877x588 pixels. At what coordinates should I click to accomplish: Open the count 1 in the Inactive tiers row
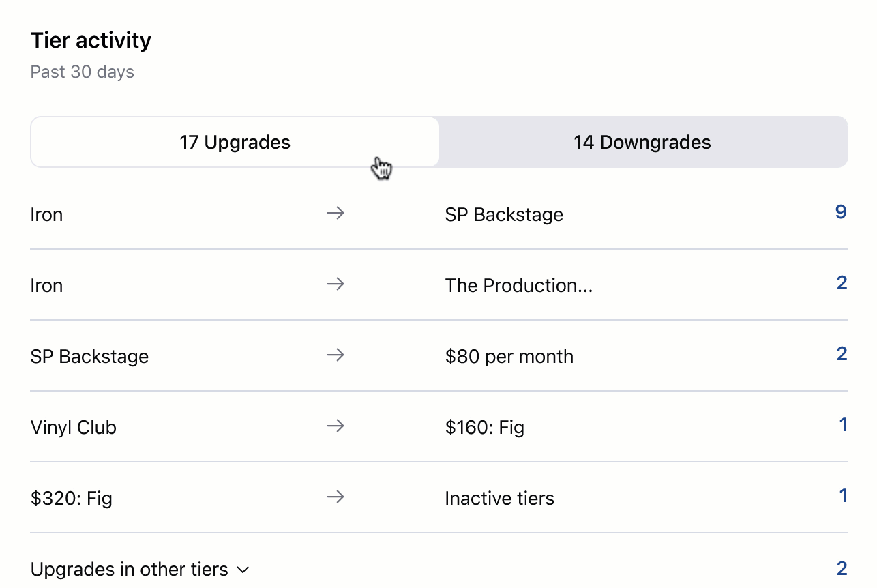[843, 496]
